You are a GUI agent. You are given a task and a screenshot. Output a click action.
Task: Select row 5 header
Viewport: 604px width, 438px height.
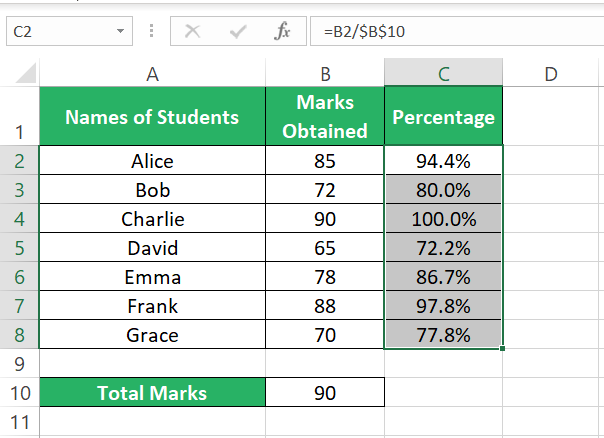19,247
